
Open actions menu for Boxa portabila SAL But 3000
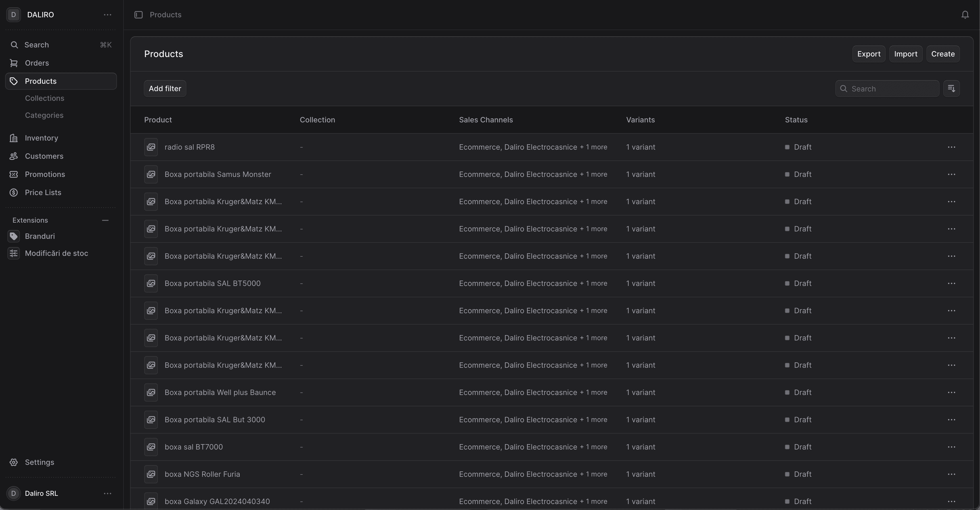tap(951, 420)
